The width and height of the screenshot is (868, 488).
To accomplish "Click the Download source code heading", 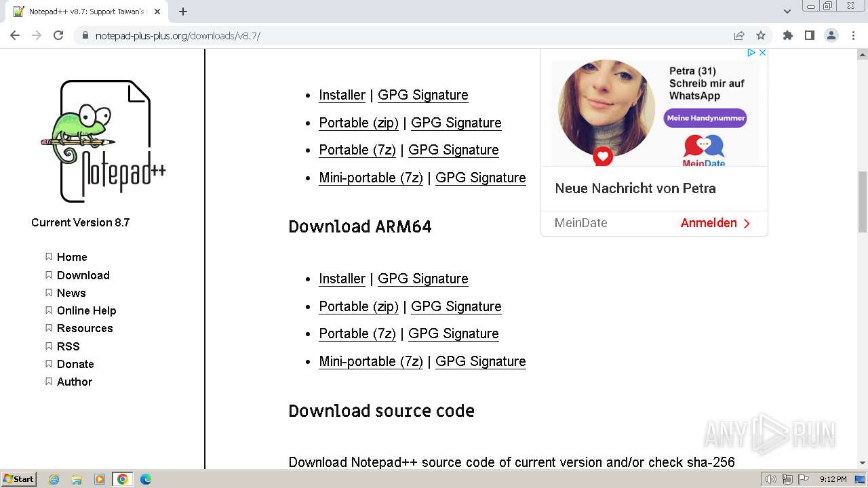I will (x=381, y=411).
